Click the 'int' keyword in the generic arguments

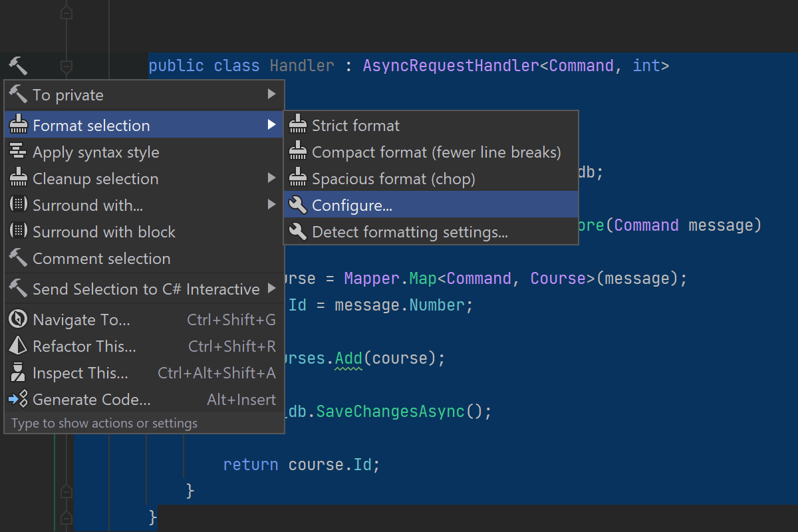tap(646, 66)
